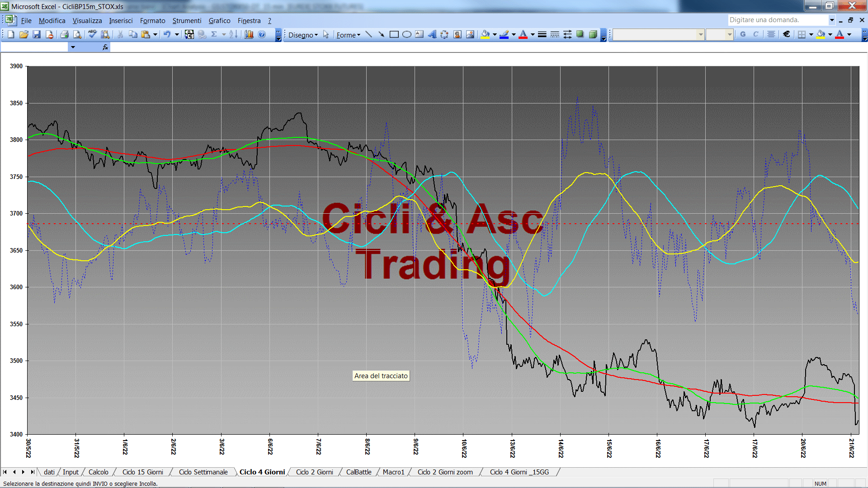Click the Select Objects arrow pointer icon
The image size is (868, 488).
coord(326,34)
